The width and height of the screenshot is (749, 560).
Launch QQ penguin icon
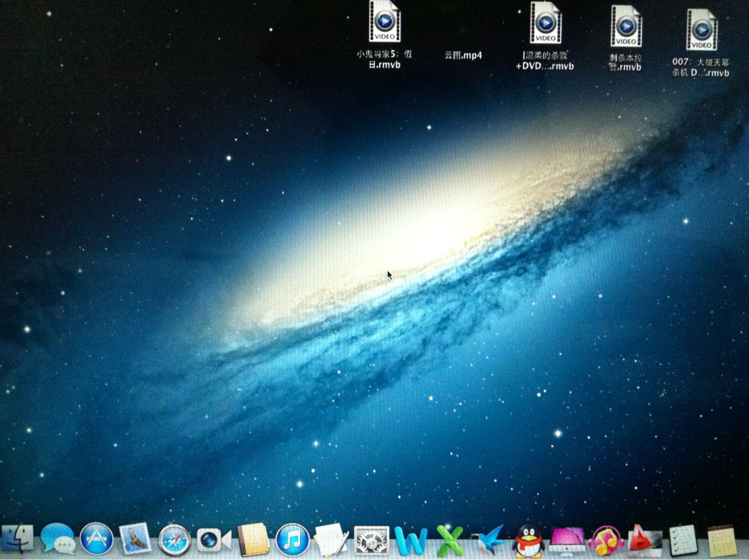528,540
